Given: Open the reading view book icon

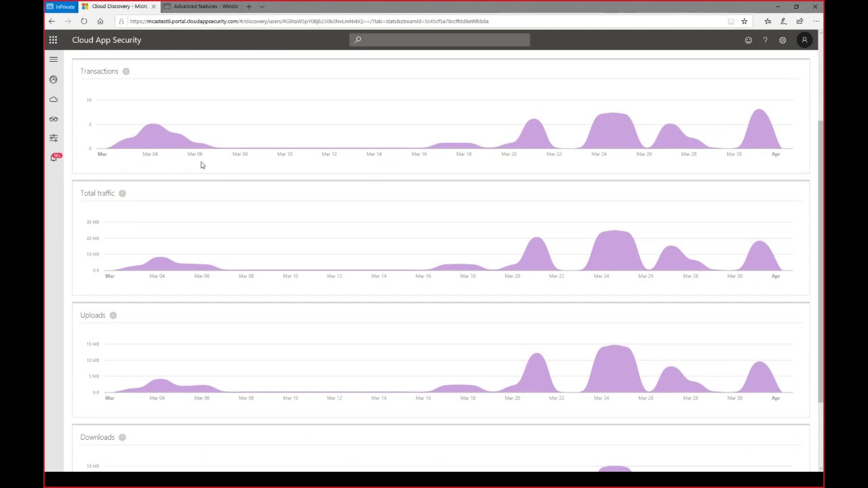Looking at the screenshot, I should tap(731, 21).
